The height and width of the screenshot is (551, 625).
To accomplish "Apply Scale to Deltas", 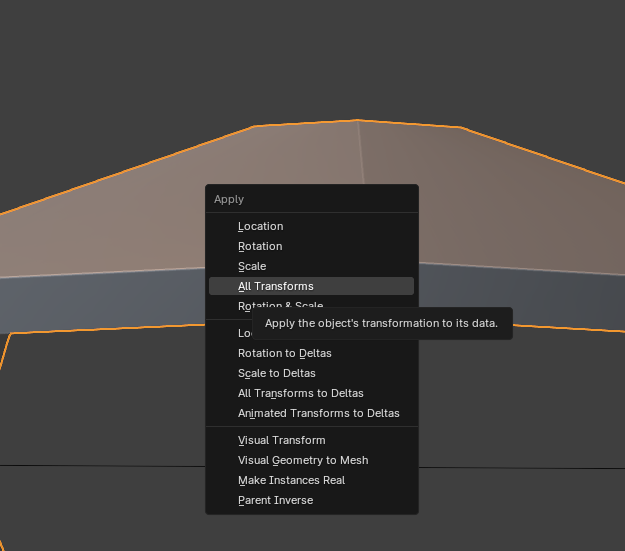I will tap(277, 373).
